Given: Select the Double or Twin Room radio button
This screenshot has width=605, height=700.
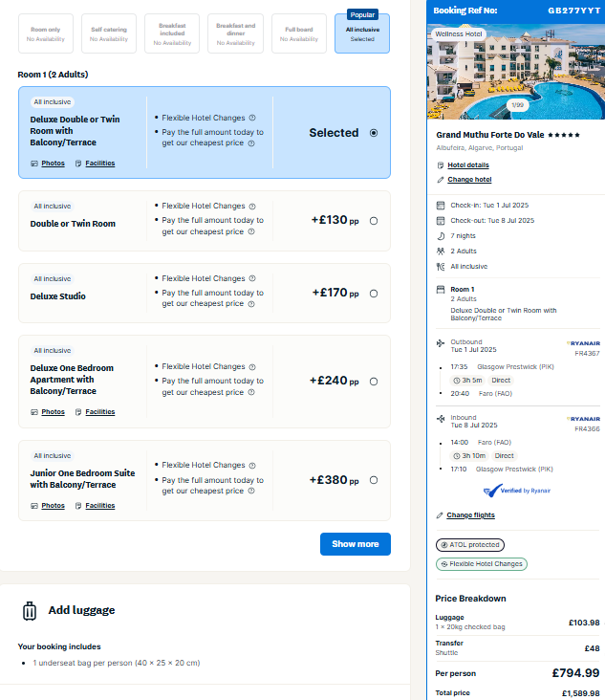Looking at the screenshot, I should 374,221.
